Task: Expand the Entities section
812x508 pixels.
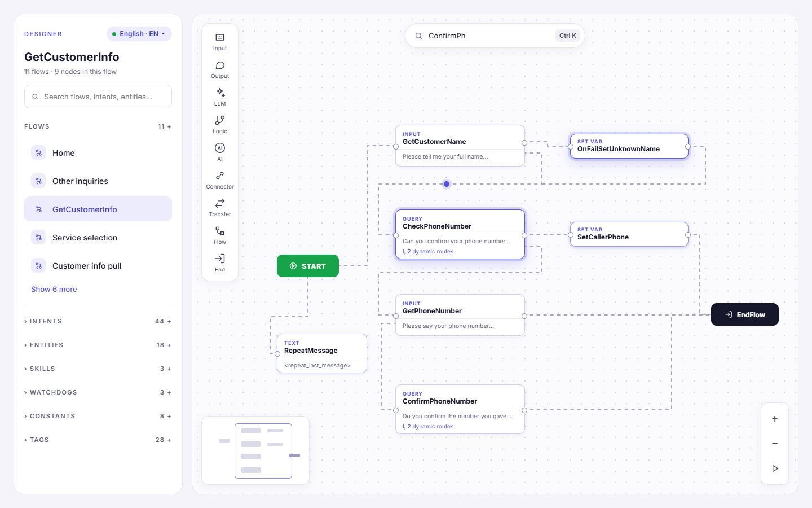Action: (x=98, y=345)
